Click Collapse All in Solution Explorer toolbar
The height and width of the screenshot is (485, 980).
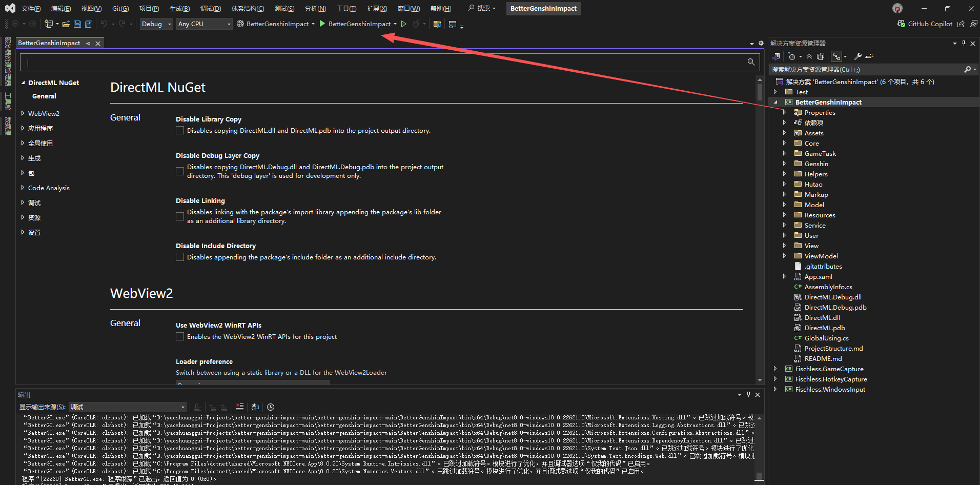pyautogui.click(x=809, y=56)
